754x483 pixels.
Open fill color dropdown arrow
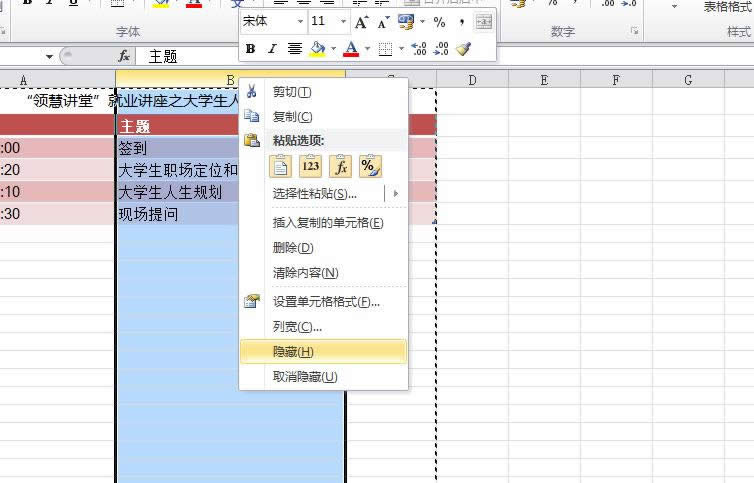(333, 49)
